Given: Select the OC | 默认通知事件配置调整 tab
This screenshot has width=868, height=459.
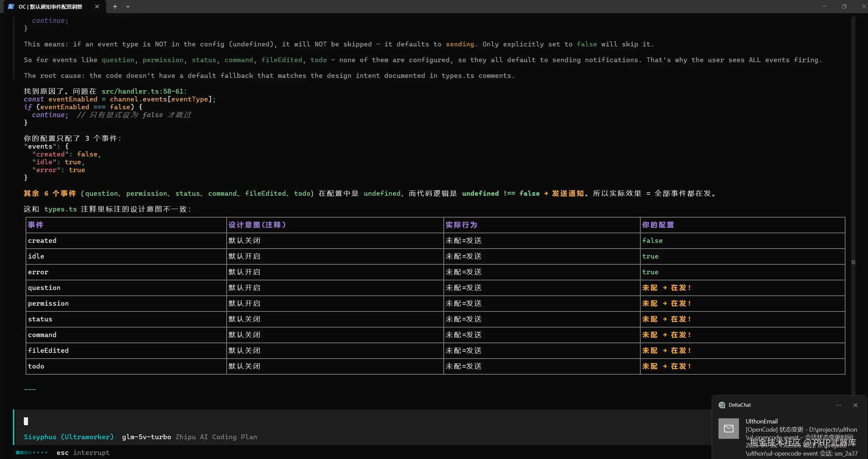Looking at the screenshot, I should 51,6.
